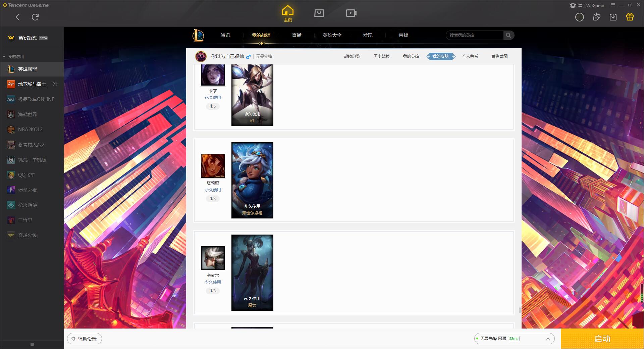Select 饥荒：单机版 in sidebar
Image resolution: width=644 pixels, height=349 pixels.
tap(32, 160)
